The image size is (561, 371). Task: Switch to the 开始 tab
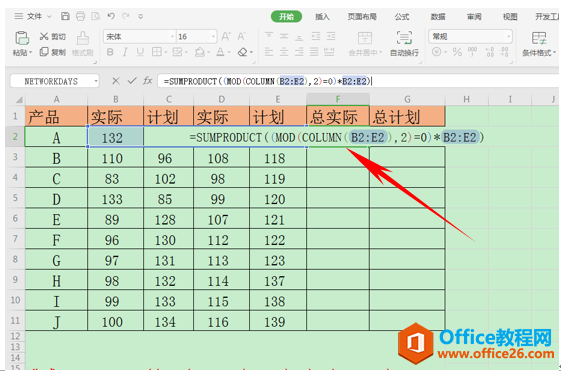286,16
